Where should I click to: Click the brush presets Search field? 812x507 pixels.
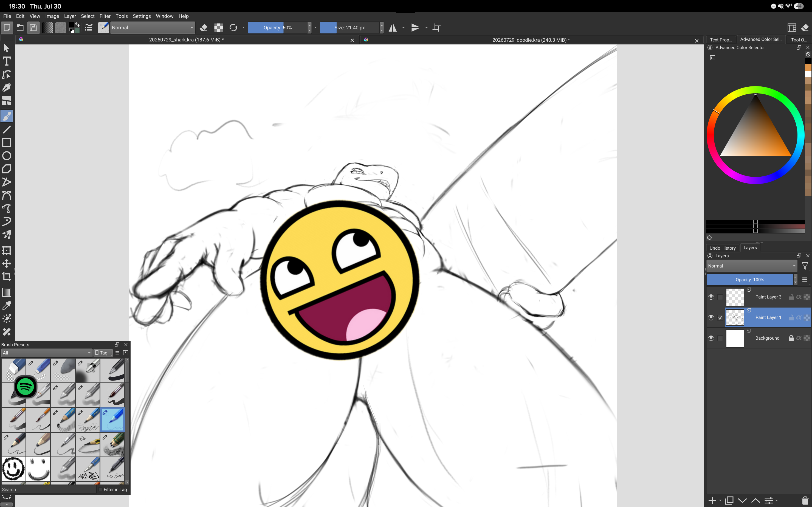tap(48, 489)
